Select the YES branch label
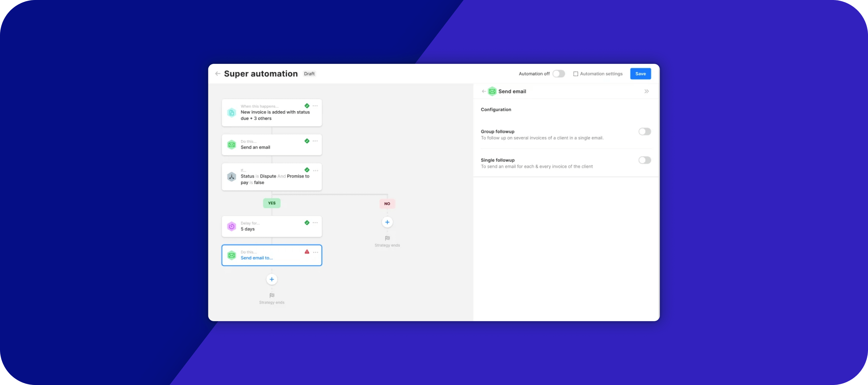Image resolution: width=868 pixels, height=385 pixels. click(272, 203)
